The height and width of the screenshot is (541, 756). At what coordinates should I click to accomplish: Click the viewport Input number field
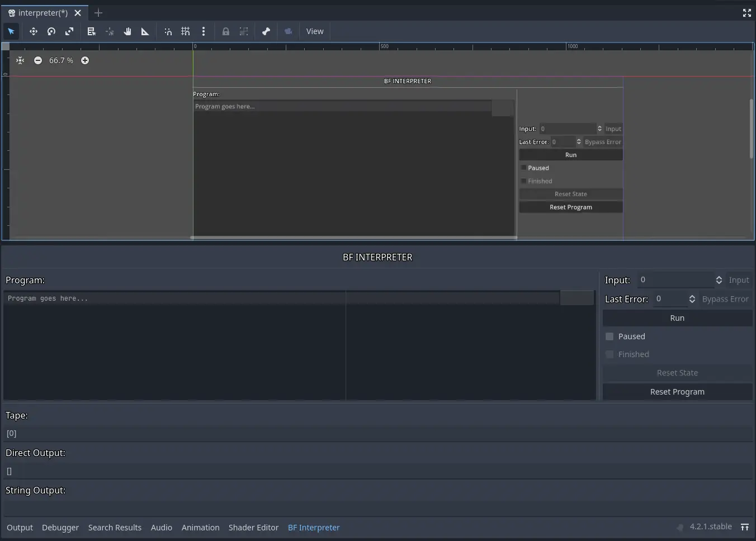coord(567,129)
